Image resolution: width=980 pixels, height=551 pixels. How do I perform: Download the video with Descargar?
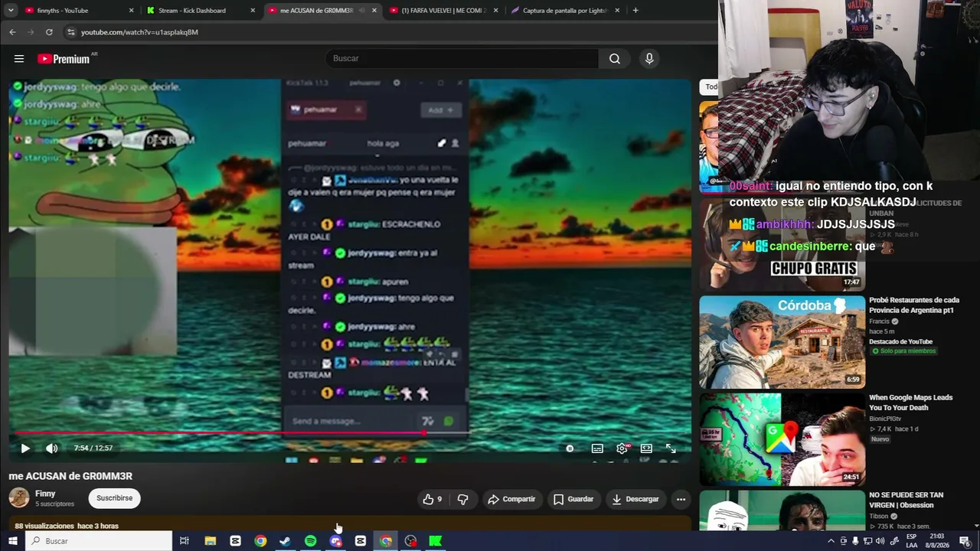coord(635,499)
